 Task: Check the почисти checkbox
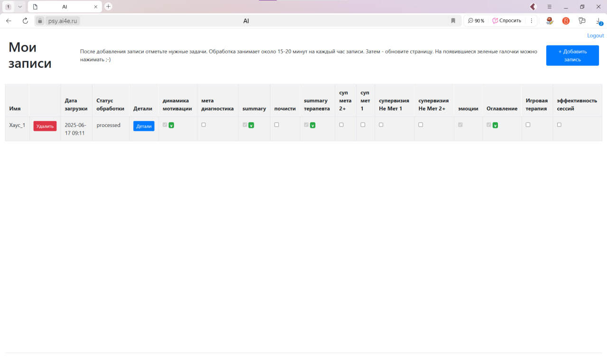(x=276, y=125)
